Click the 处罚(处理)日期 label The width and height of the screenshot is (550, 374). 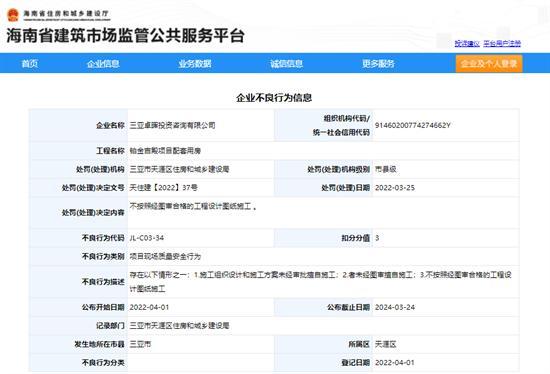pyautogui.click(x=346, y=188)
